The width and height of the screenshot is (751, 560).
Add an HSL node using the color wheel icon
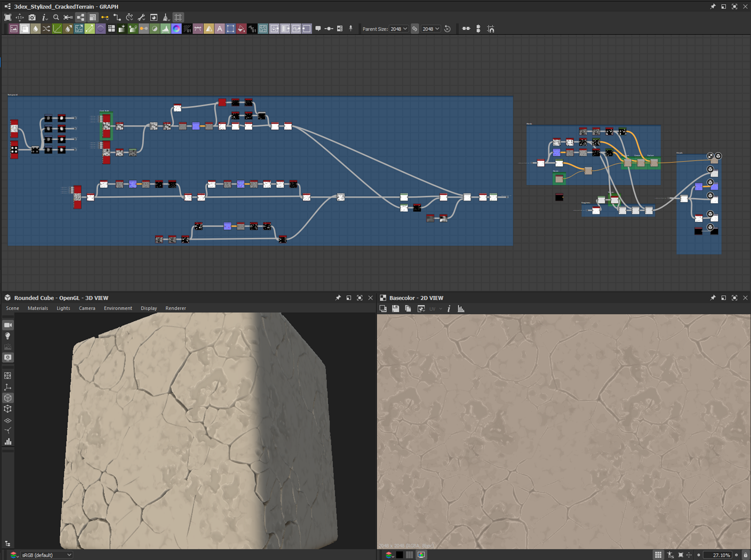[x=176, y=29]
